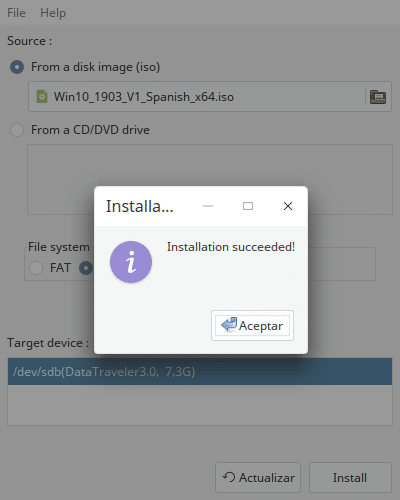Select From a CD/DVD drive radio
The image size is (400, 500).
point(17,130)
